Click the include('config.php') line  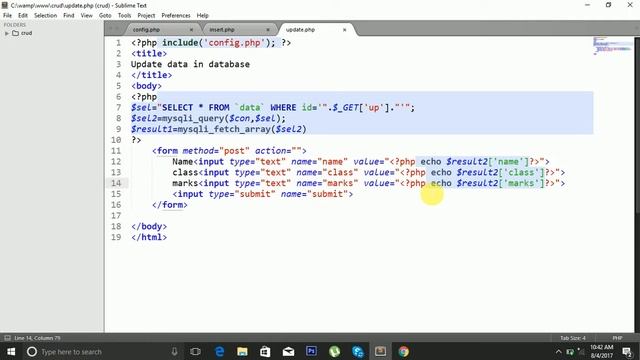(x=211, y=43)
